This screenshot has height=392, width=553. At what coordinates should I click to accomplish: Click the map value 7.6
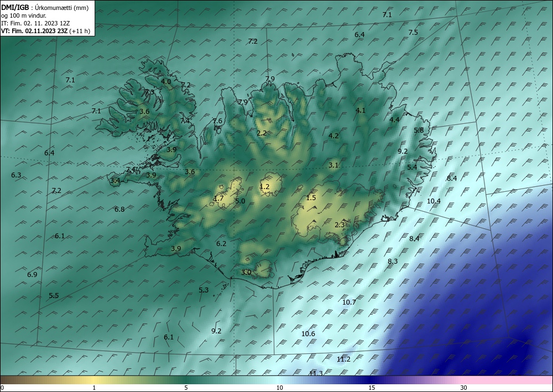(217, 121)
